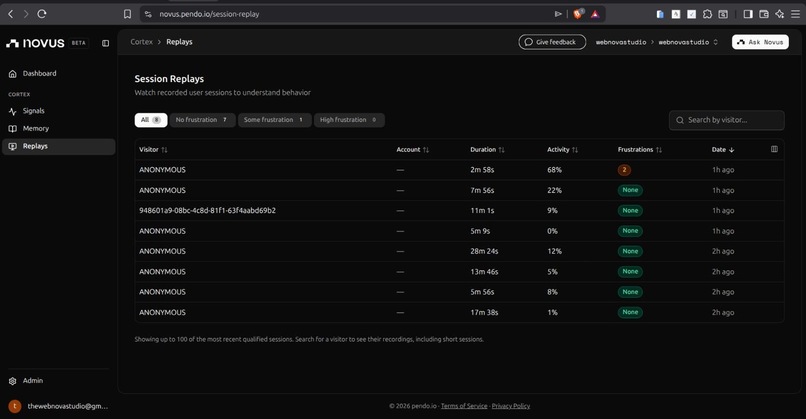Click the Give feedback button
The width and height of the screenshot is (806, 419).
click(x=552, y=42)
